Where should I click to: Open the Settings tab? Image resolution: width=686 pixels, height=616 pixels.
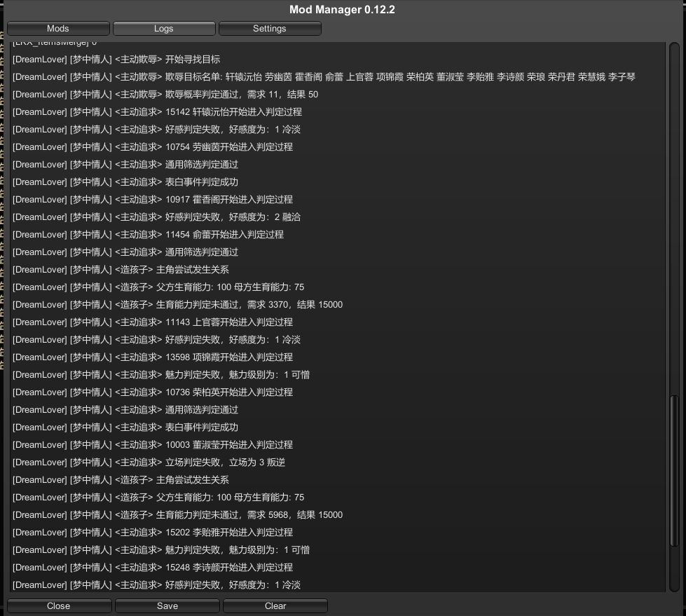point(268,28)
